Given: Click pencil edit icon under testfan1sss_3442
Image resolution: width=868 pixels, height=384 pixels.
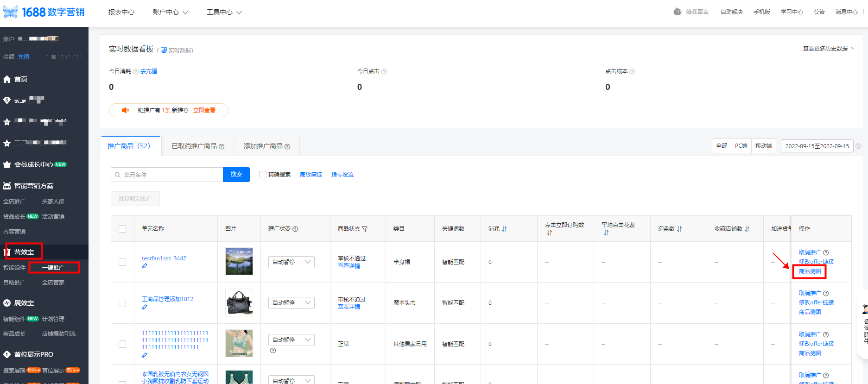Looking at the screenshot, I should [145, 266].
